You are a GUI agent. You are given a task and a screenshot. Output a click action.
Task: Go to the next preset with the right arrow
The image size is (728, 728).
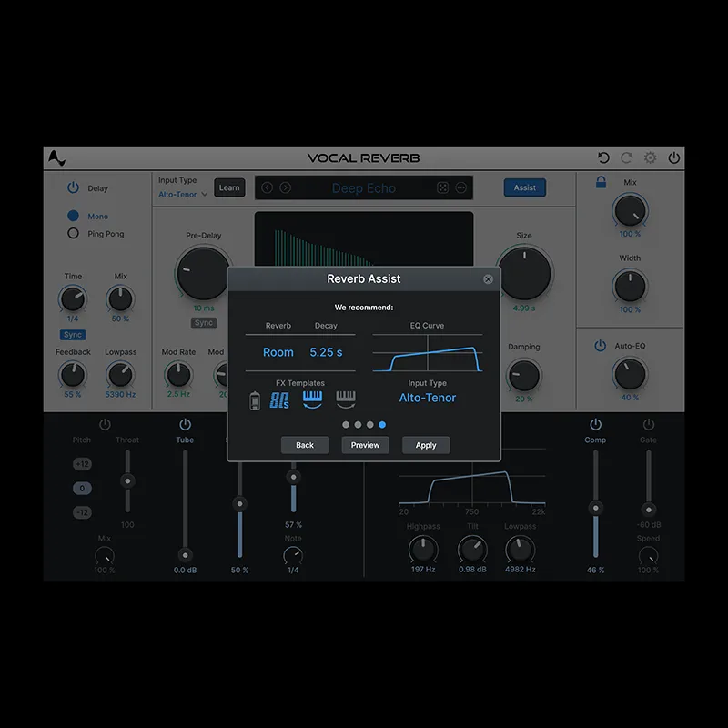pos(286,187)
